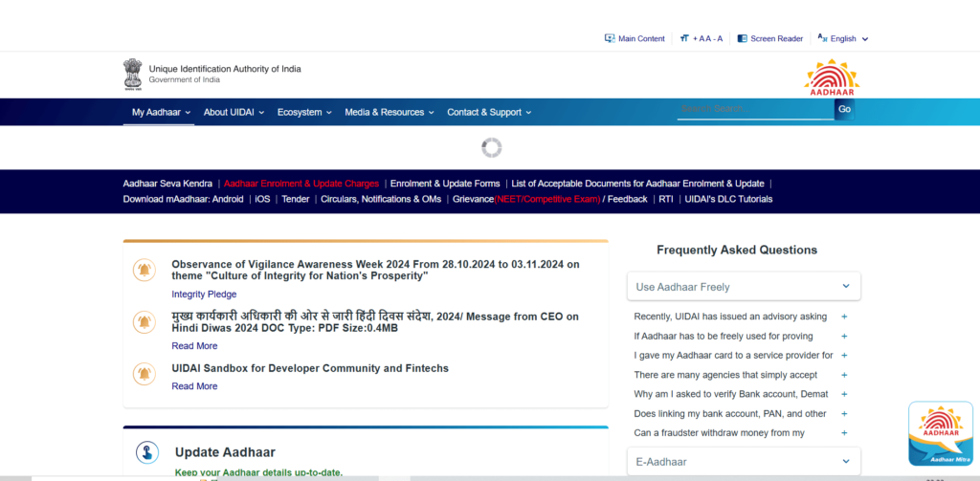Expand the E-Aadhaar FAQ section
The image size is (980, 481).
click(846, 461)
